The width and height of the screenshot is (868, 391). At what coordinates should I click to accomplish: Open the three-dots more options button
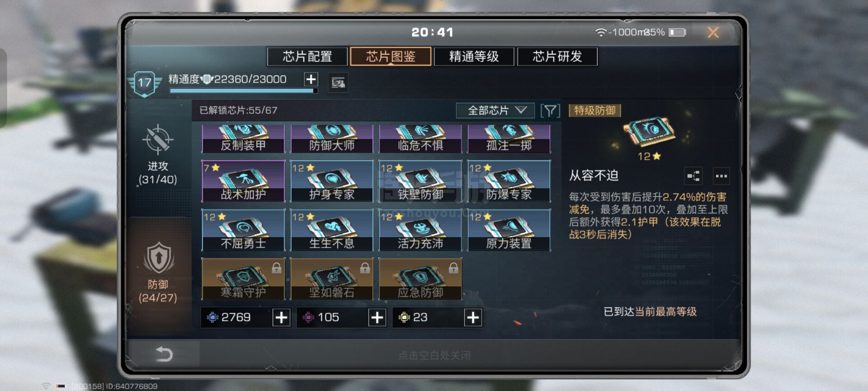tap(721, 176)
